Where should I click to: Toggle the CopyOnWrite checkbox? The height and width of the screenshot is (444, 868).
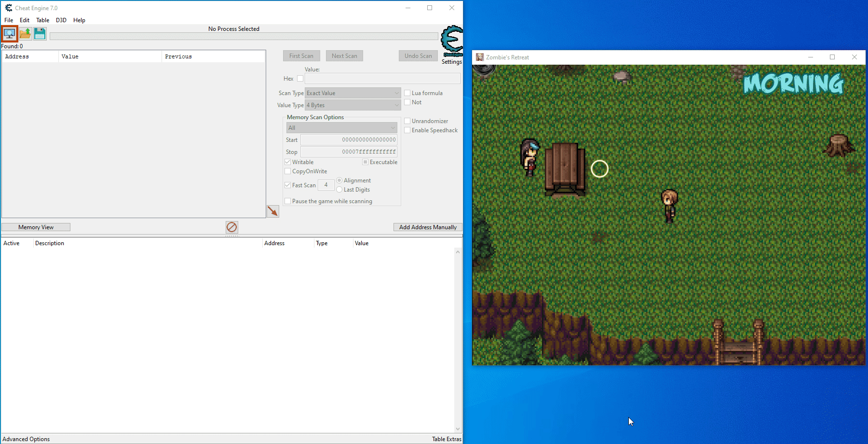pos(287,171)
